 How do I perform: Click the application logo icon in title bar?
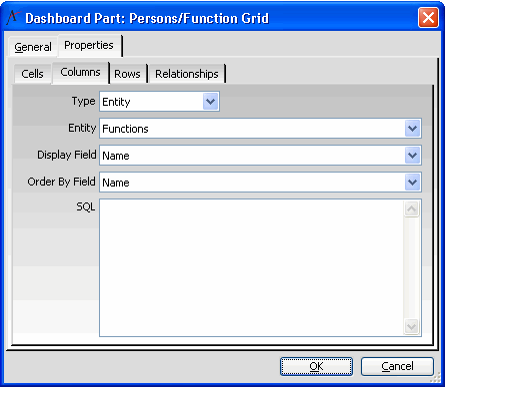(13, 18)
